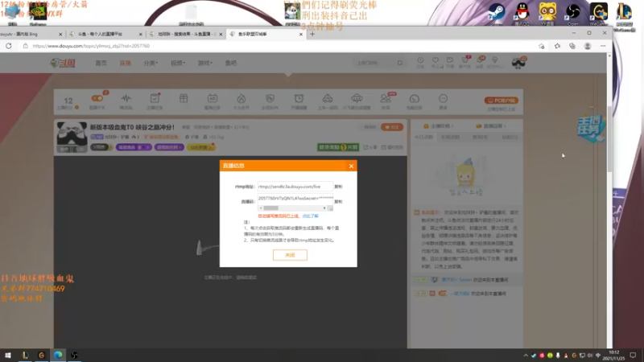Open Edge browser in taskbar
This screenshot has width=644, height=362.
(58, 355)
